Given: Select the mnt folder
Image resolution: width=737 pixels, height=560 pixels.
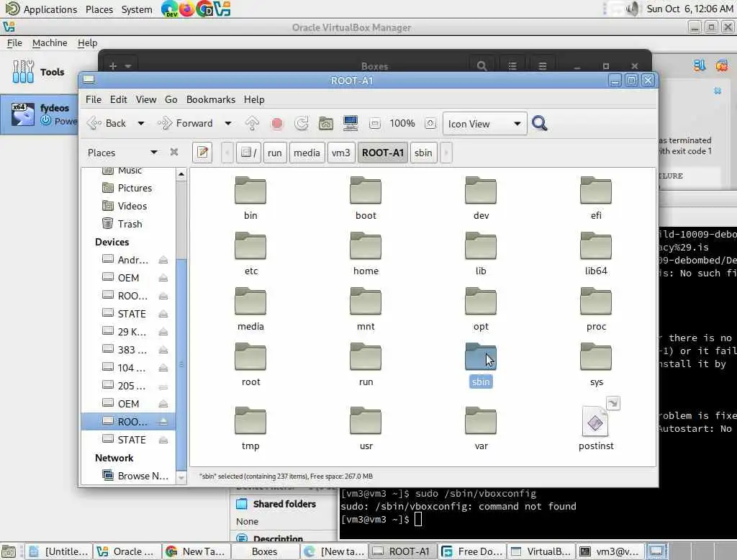Looking at the screenshot, I should pyautogui.click(x=366, y=302).
